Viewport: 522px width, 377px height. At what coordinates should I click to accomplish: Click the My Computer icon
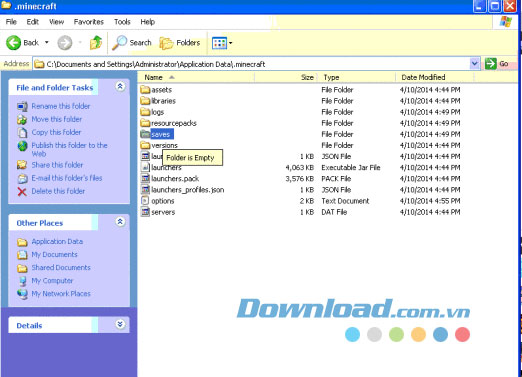pyautogui.click(x=22, y=281)
